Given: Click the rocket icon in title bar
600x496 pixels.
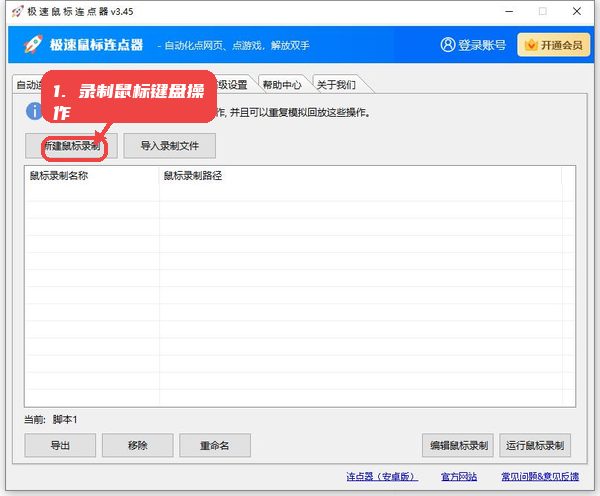Looking at the screenshot, I should point(18,11).
